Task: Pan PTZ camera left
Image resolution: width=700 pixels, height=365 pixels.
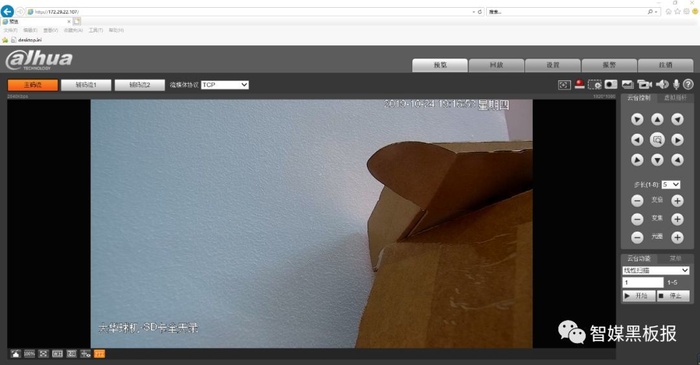Action: point(637,140)
